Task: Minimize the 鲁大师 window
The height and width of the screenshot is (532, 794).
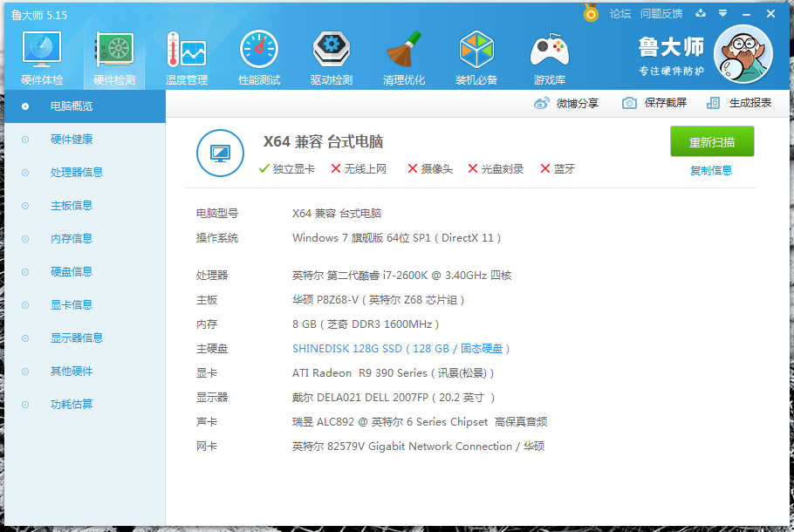Action: (746, 14)
